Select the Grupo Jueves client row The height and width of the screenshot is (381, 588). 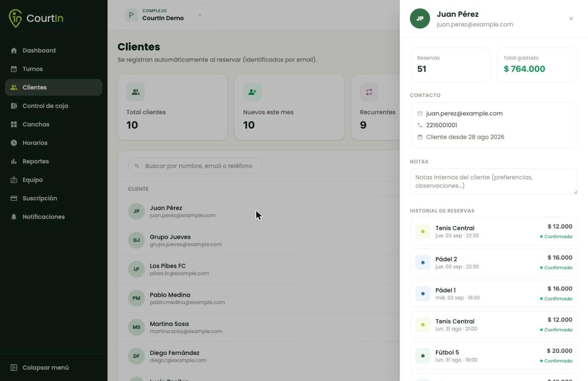tap(259, 240)
